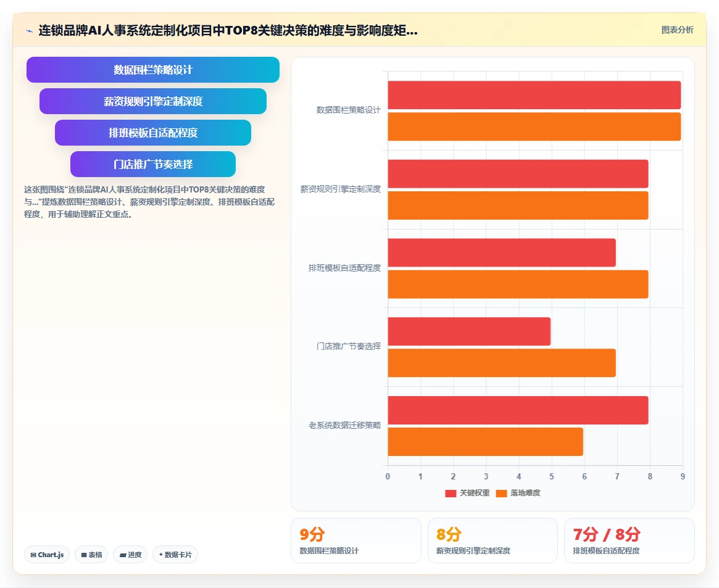Viewport: 719px width, 588px height.
Task: Click the 数据围栏策略设计 funnel bar
Action: [152, 70]
